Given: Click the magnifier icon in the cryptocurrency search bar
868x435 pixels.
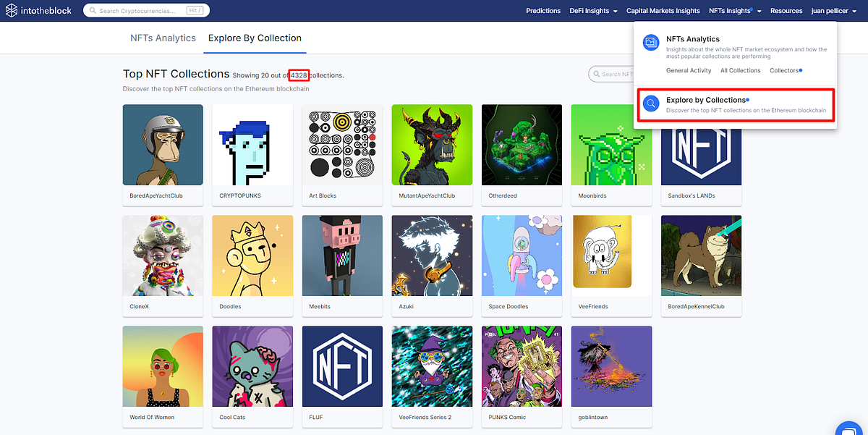Looking at the screenshot, I should (x=93, y=10).
